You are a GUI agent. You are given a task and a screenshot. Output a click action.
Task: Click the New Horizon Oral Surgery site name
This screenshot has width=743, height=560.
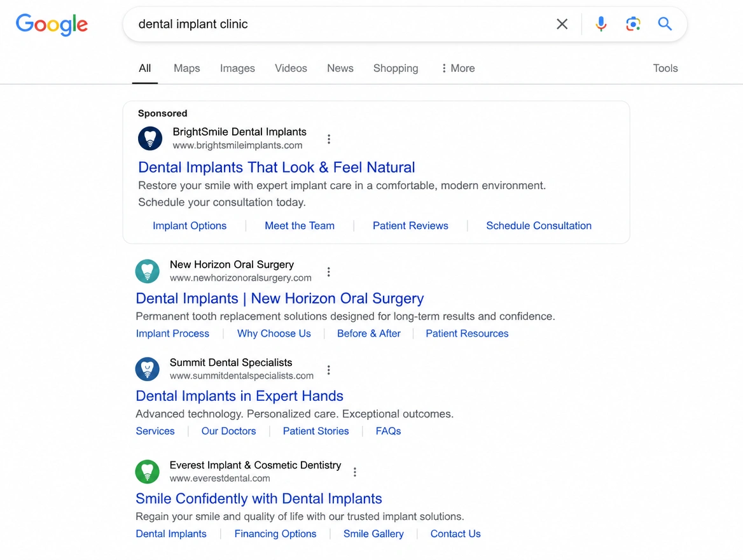(x=232, y=265)
